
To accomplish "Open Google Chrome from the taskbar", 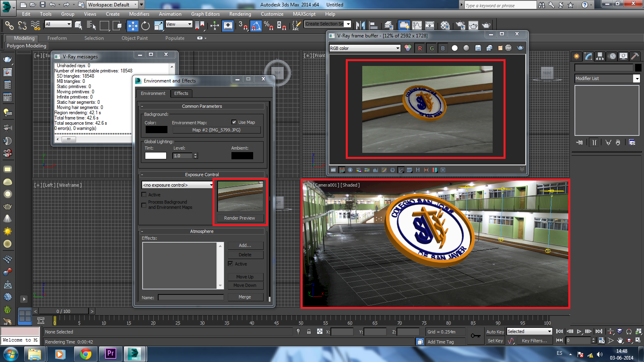I will click(85, 354).
